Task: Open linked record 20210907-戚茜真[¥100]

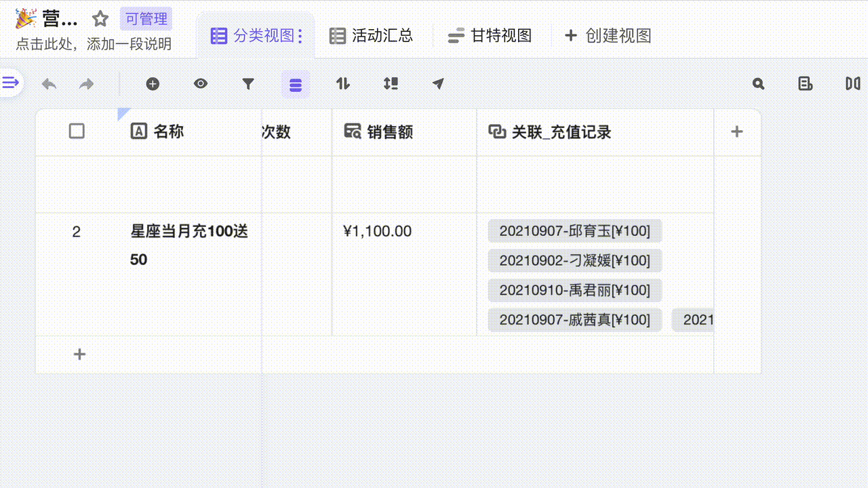Action: coord(575,320)
